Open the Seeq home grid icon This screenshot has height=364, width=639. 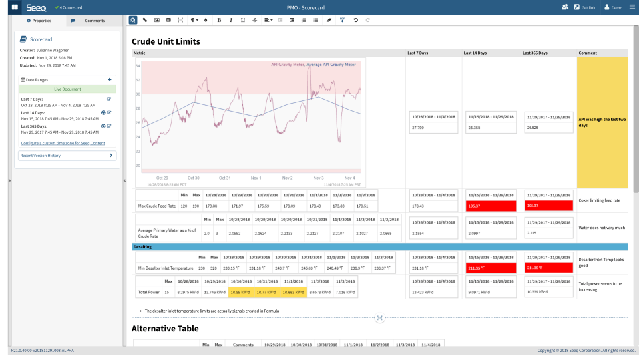(15, 7)
